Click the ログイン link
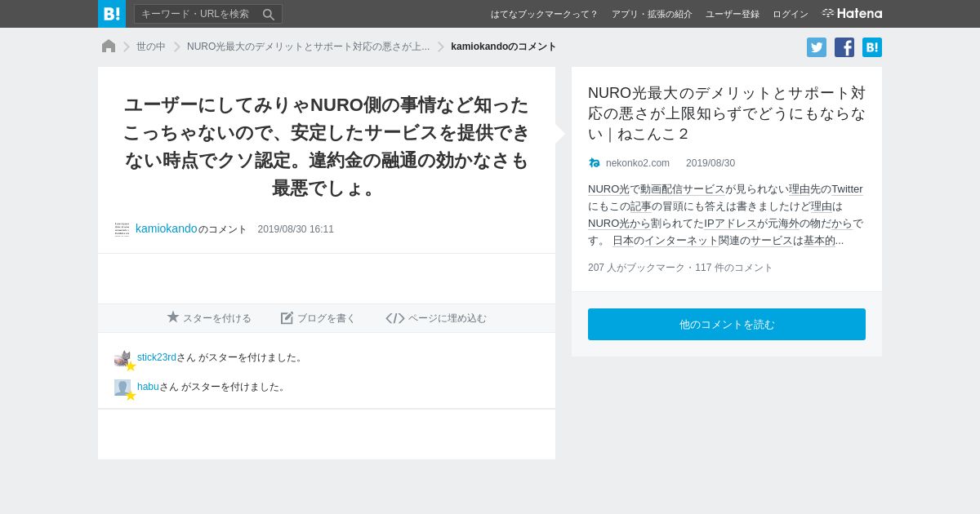 [x=791, y=14]
